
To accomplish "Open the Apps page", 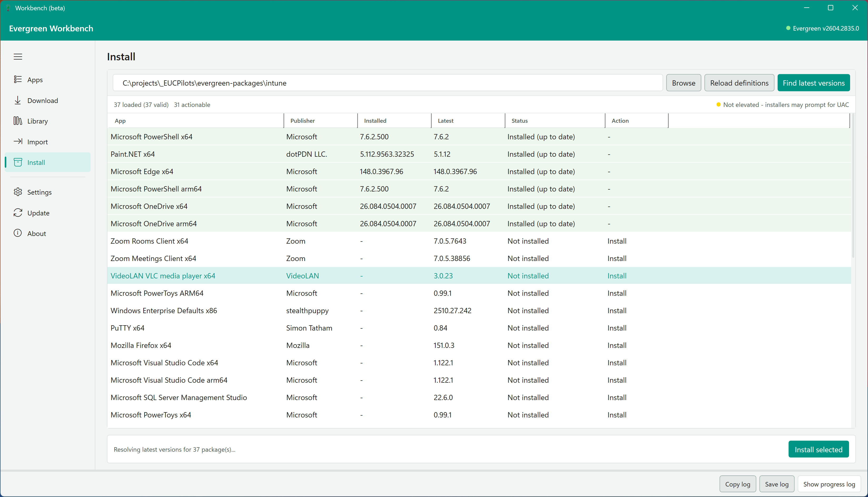I will pos(48,80).
